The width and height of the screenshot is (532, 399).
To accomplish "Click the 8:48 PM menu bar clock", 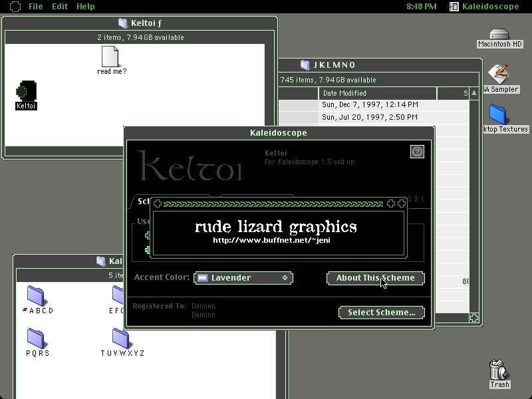I will tap(422, 7).
